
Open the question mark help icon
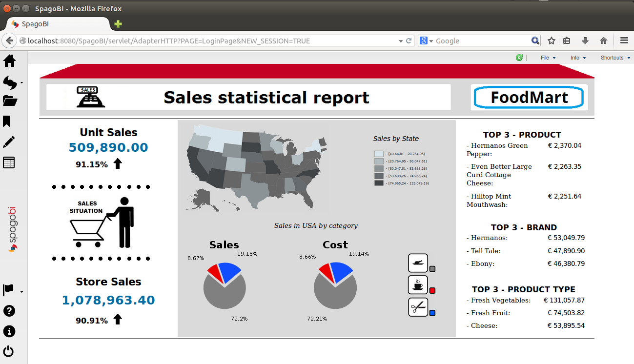[x=9, y=311]
